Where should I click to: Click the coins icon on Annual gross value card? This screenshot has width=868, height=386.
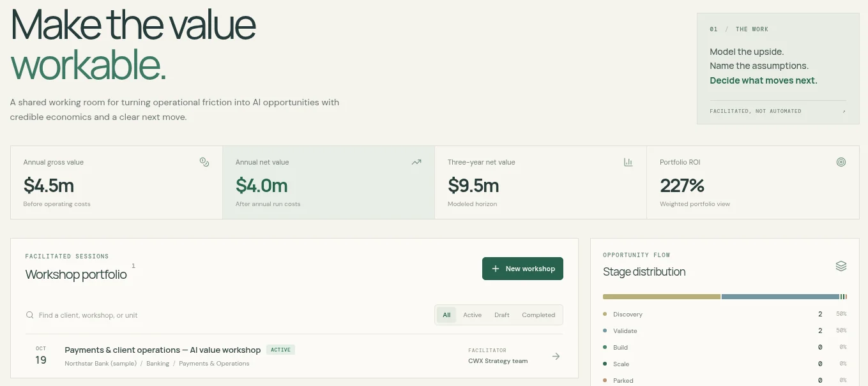[x=204, y=162]
